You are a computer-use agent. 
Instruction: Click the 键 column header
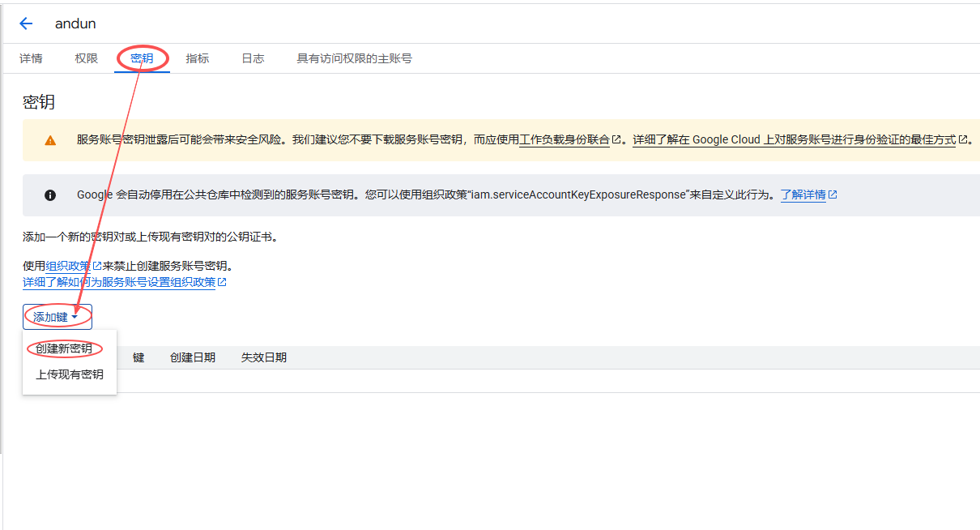pos(138,357)
